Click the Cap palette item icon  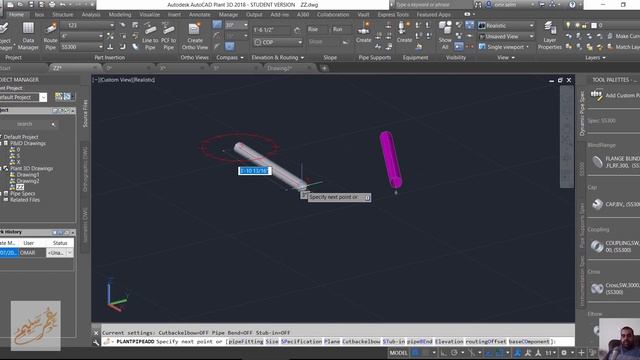click(x=597, y=204)
